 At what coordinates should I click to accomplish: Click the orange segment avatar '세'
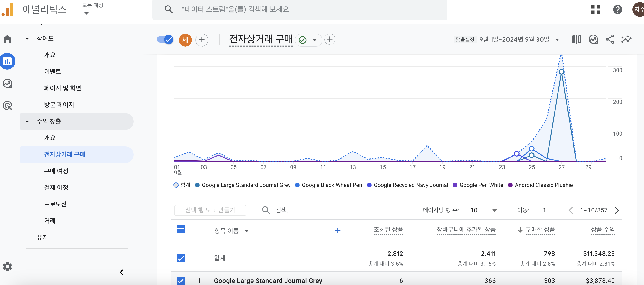pos(185,40)
